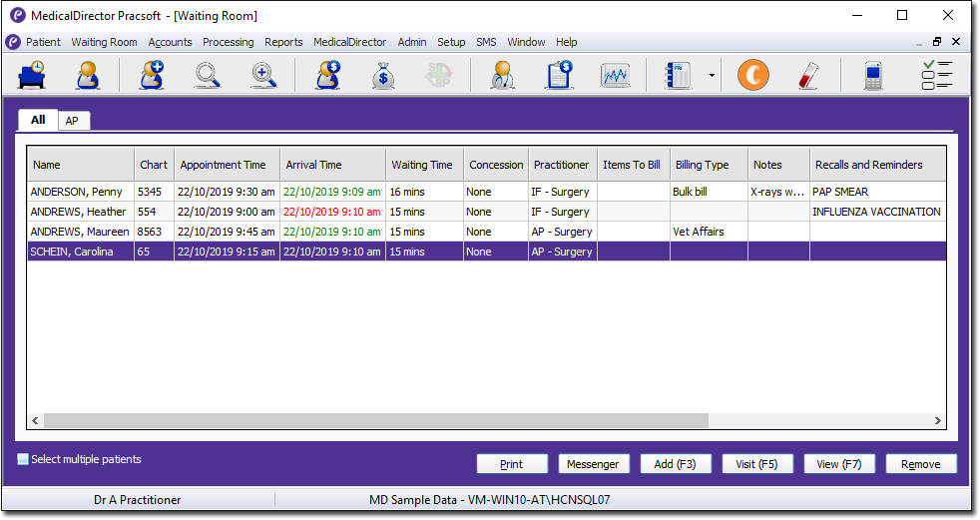This screenshot has height=520, width=980.
Task: Enable Select multiple patients checkbox
Action: tap(24, 460)
